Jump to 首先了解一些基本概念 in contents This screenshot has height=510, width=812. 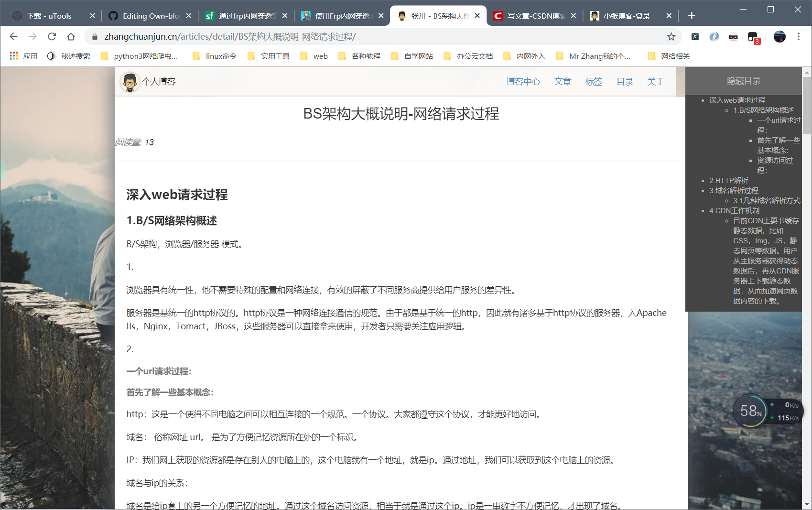pyautogui.click(x=778, y=145)
